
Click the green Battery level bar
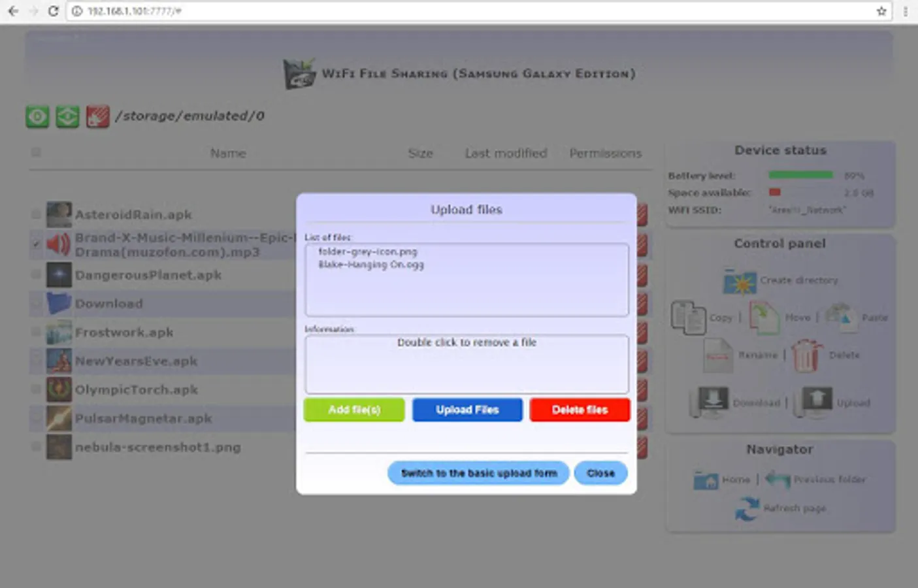click(800, 175)
